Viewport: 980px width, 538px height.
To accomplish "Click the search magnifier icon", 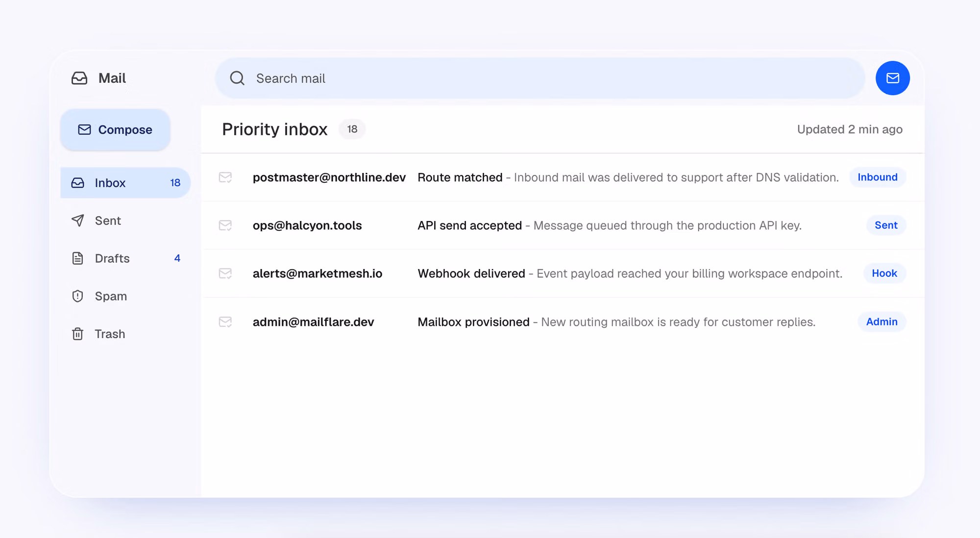I will (x=237, y=78).
